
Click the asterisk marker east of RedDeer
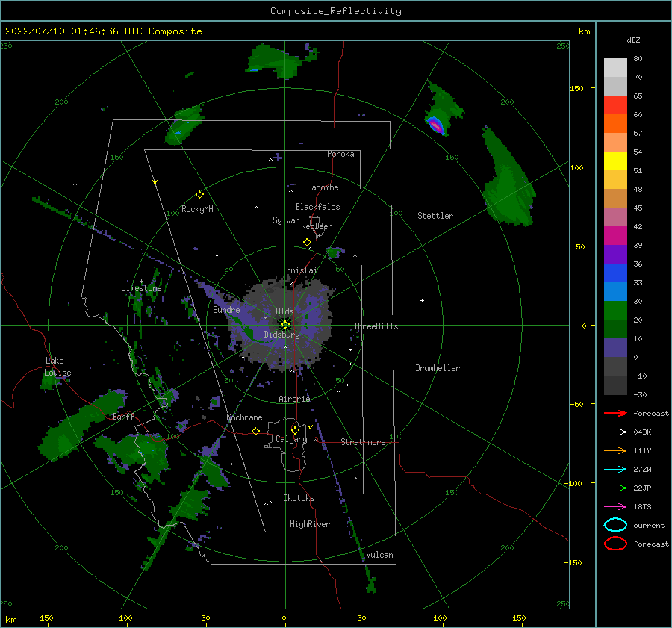(x=355, y=256)
